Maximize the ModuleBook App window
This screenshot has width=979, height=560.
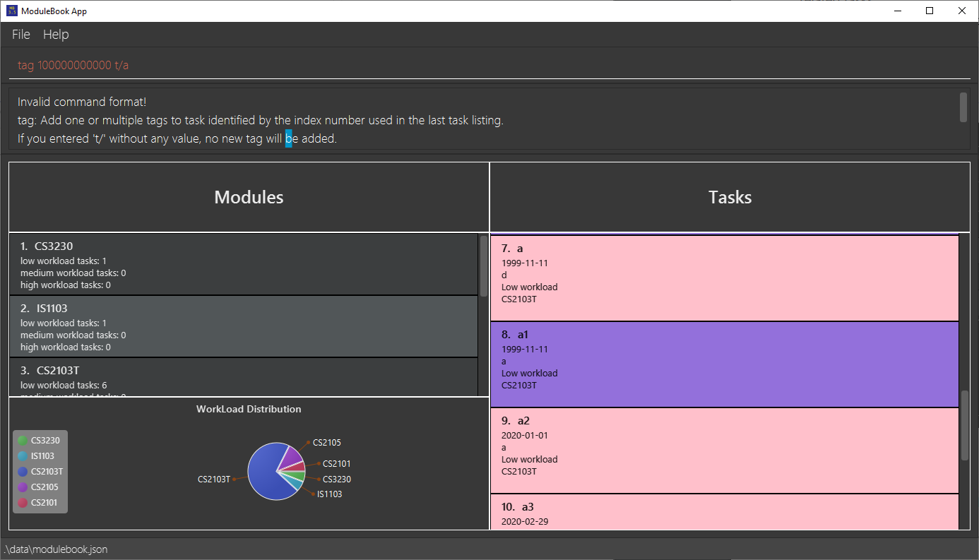930,11
